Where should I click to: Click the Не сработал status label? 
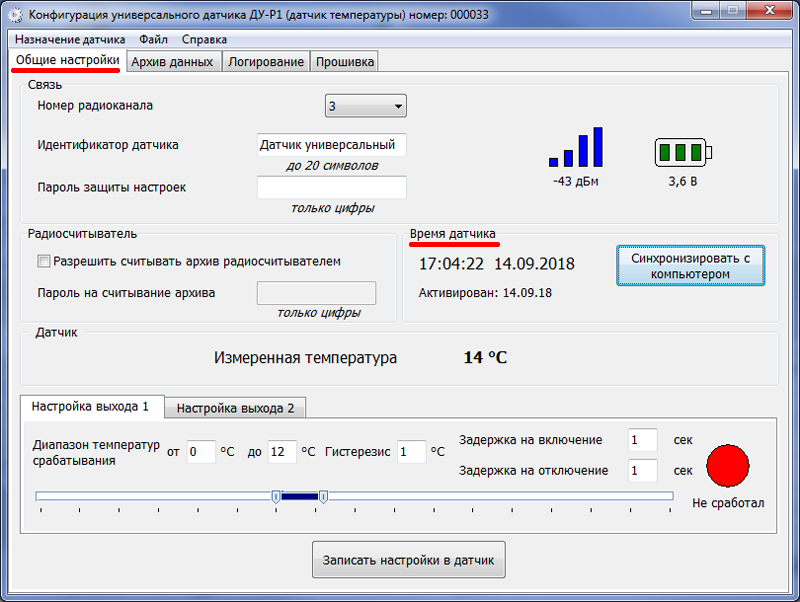point(728,503)
